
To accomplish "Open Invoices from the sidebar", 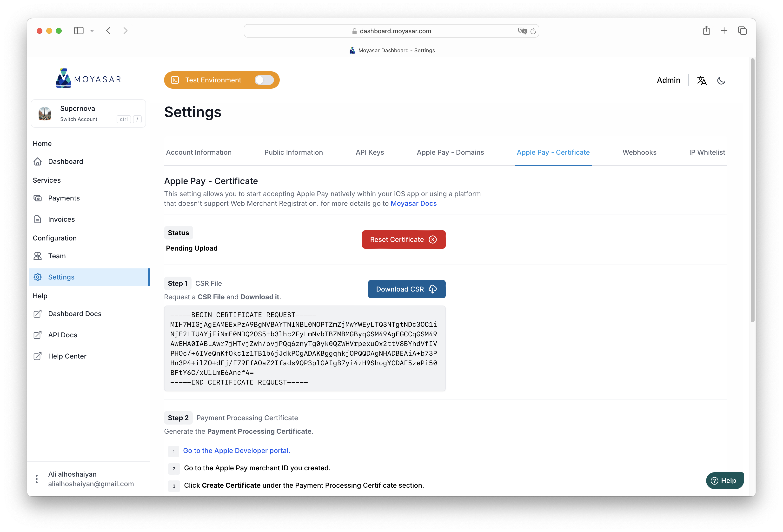I will (x=61, y=219).
